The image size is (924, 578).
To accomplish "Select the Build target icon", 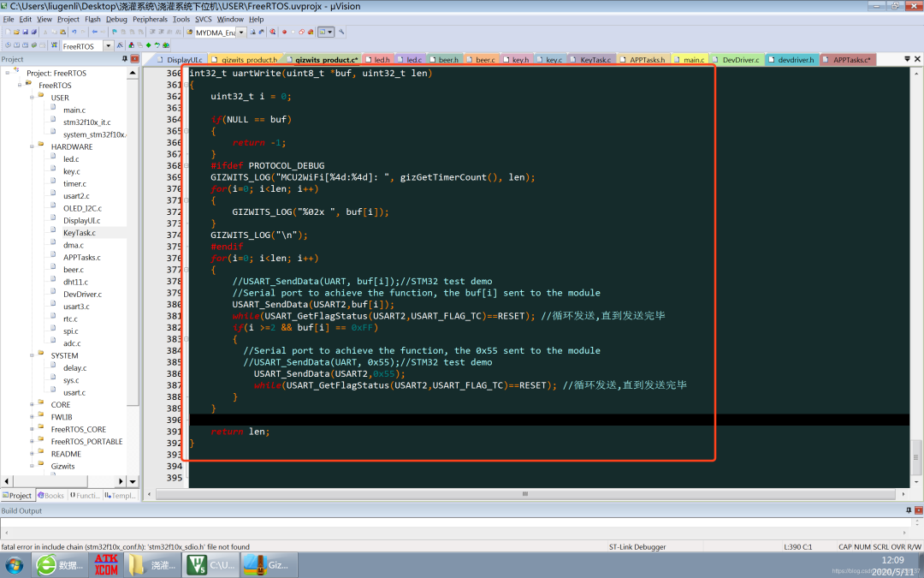I will (x=17, y=45).
